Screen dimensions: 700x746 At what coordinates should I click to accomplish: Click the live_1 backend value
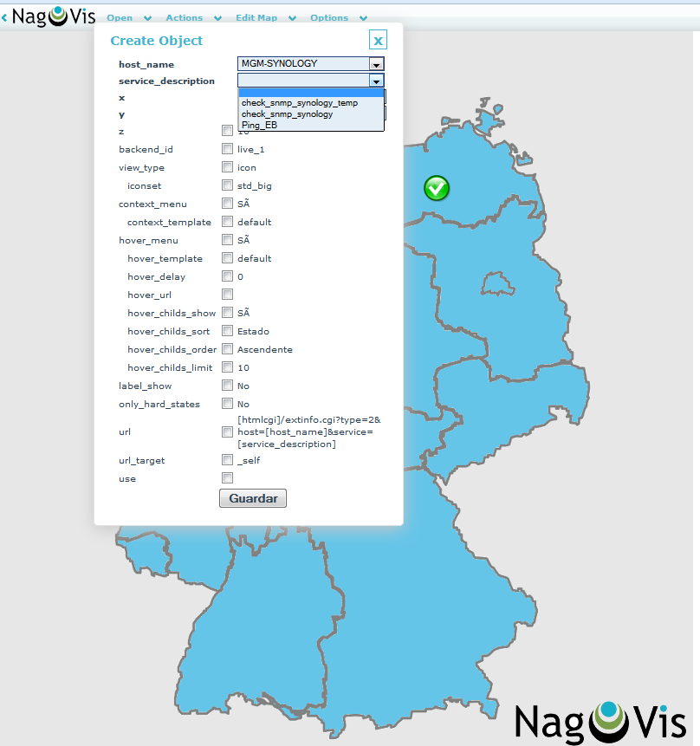pyautogui.click(x=250, y=149)
